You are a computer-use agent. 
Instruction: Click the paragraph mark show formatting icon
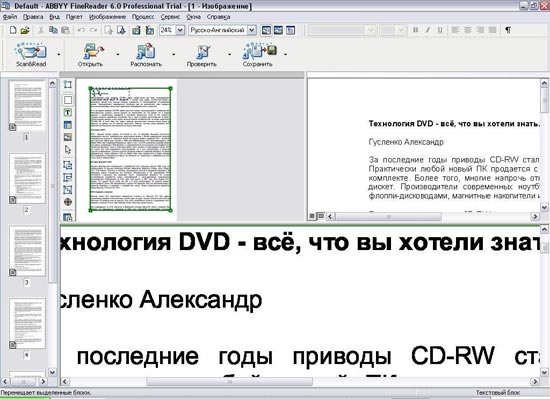pos(508,30)
